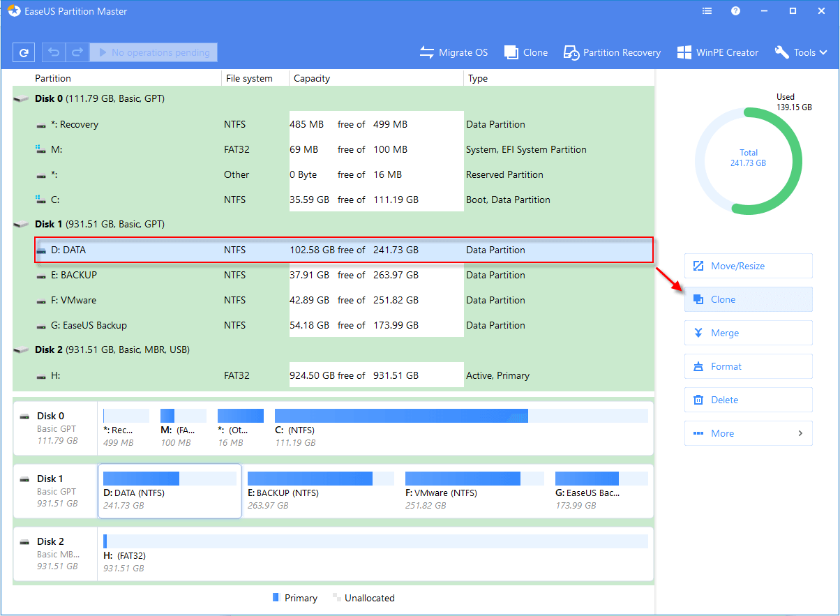Select the Reserved Partition row
The image size is (840, 616).
tap(333, 174)
